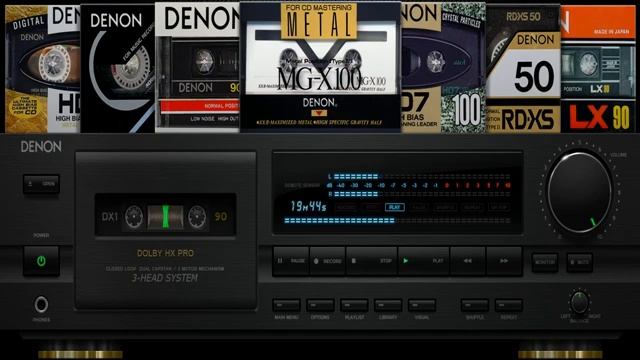The width and height of the screenshot is (640, 360).
Task: Adjust the large Volume knob
Action: click(580, 192)
